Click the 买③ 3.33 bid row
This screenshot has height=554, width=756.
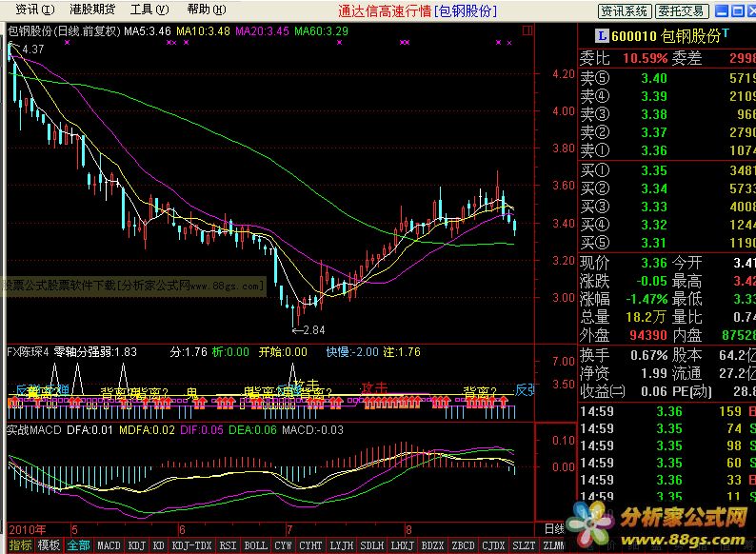coord(667,207)
